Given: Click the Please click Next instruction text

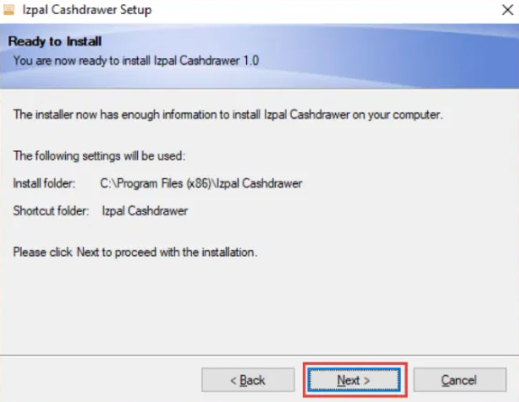Looking at the screenshot, I should [135, 252].
